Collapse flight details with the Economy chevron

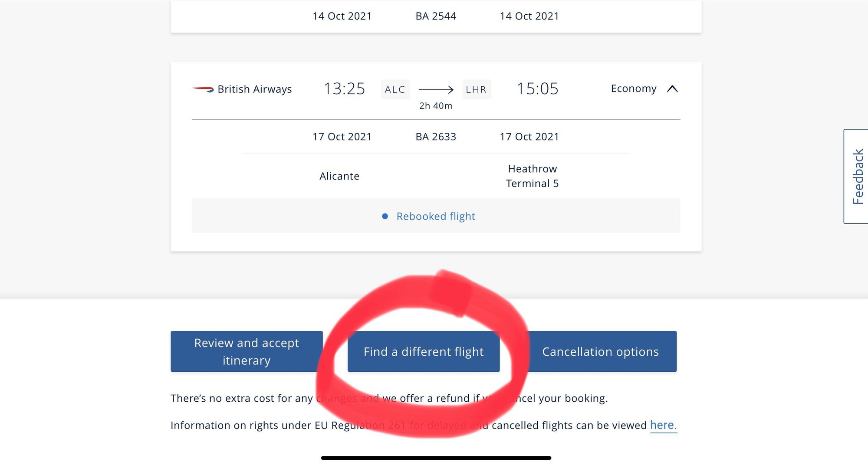[672, 89]
